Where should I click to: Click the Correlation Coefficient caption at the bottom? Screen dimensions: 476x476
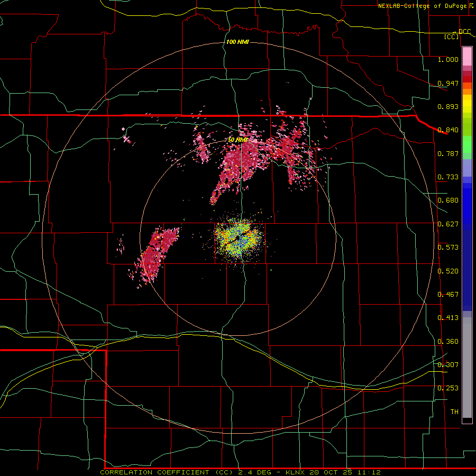(240, 472)
